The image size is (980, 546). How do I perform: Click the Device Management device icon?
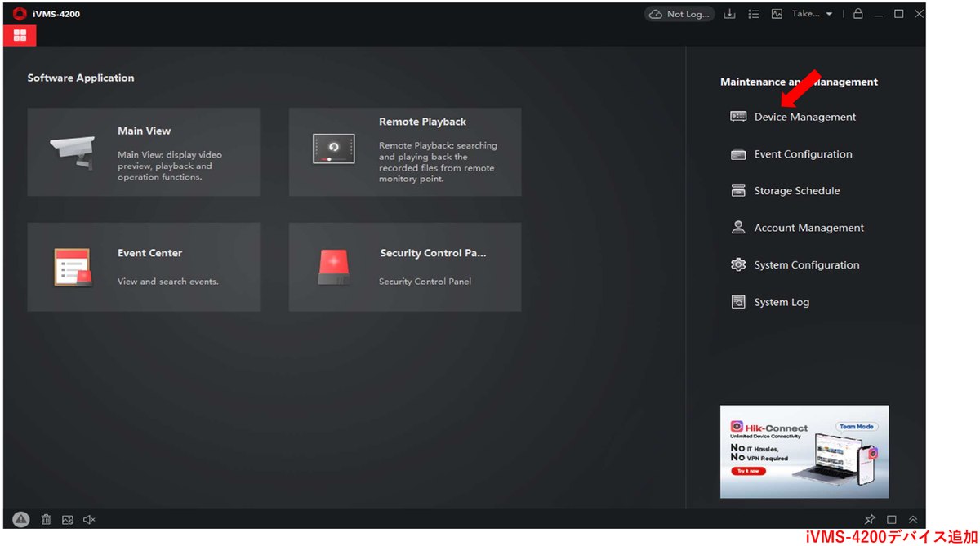point(738,117)
